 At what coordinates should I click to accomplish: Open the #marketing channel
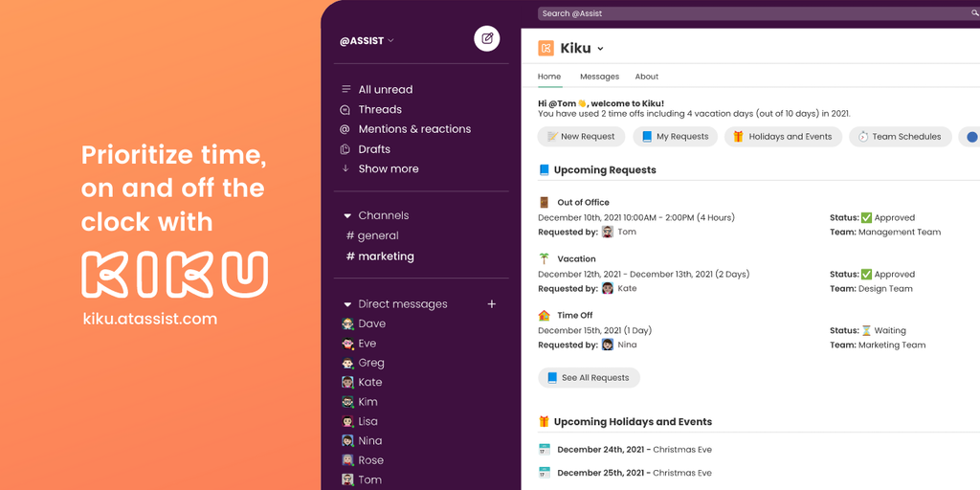(380, 256)
